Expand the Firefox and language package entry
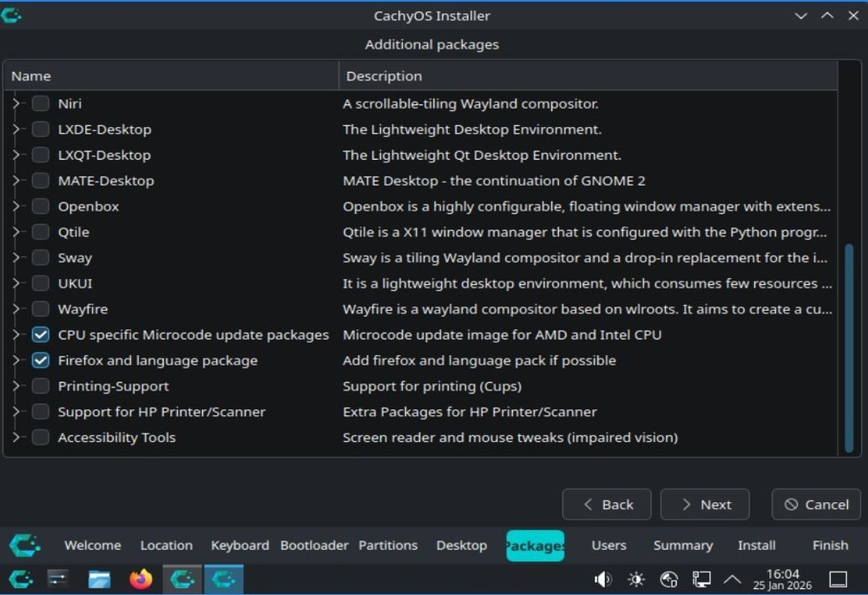The width and height of the screenshot is (868, 595). pos(16,360)
